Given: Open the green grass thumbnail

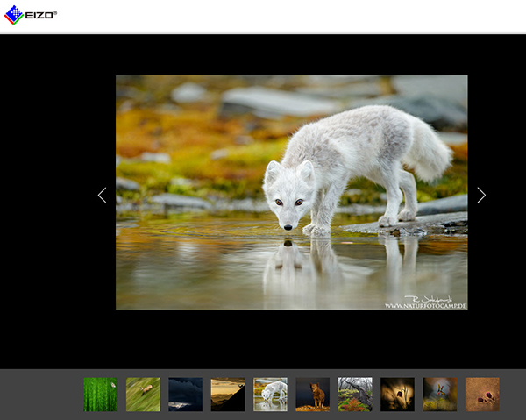Looking at the screenshot, I should pyautogui.click(x=100, y=395).
